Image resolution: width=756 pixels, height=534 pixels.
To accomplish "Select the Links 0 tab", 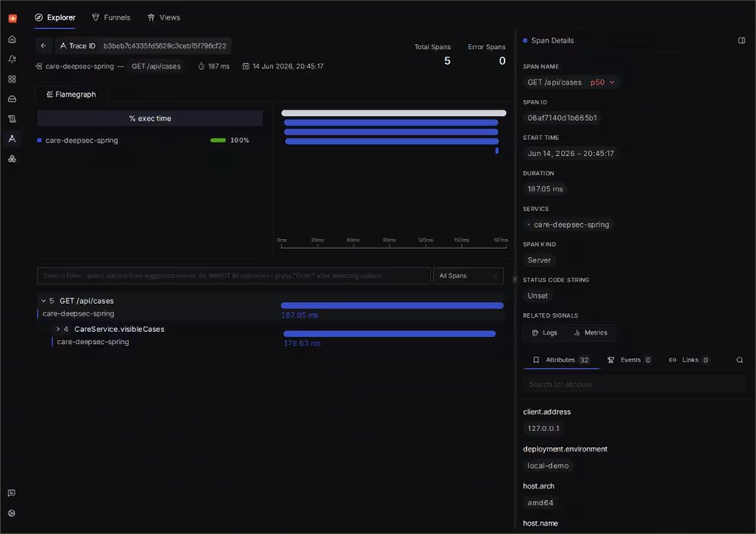I will click(688, 360).
